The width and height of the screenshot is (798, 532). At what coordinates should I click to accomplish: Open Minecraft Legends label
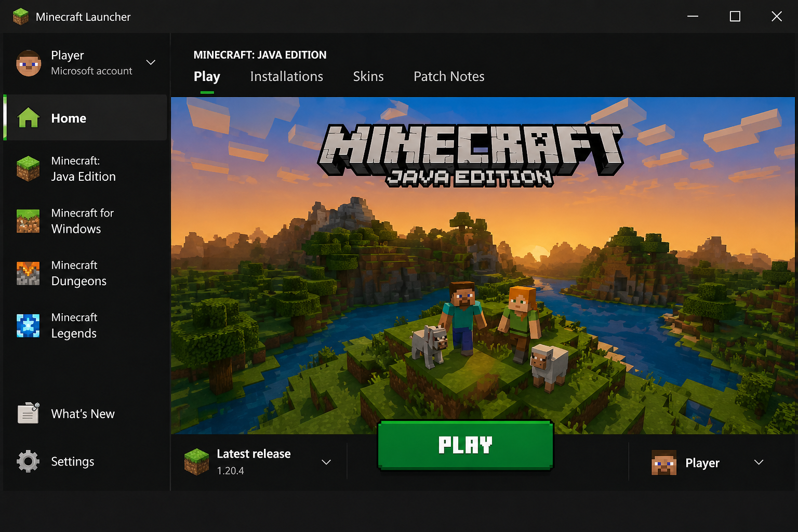pyautogui.click(x=74, y=325)
